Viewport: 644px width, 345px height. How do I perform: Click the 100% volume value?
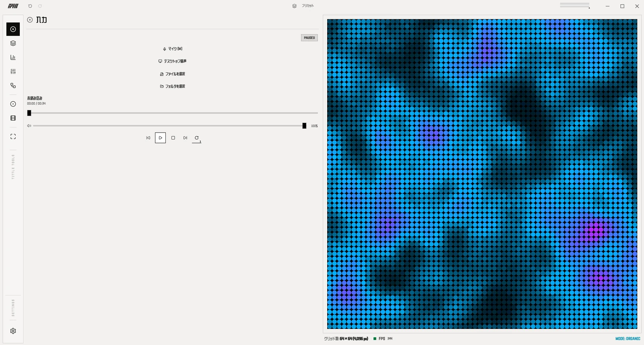pyautogui.click(x=314, y=126)
